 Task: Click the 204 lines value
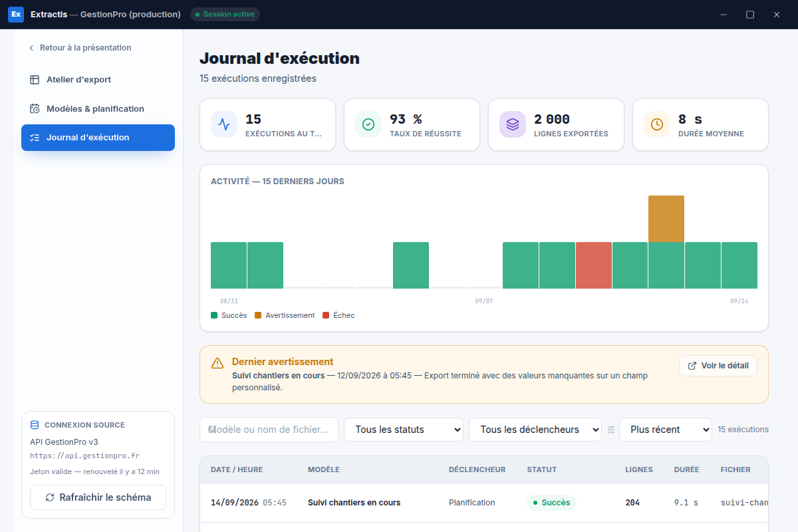(x=632, y=503)
